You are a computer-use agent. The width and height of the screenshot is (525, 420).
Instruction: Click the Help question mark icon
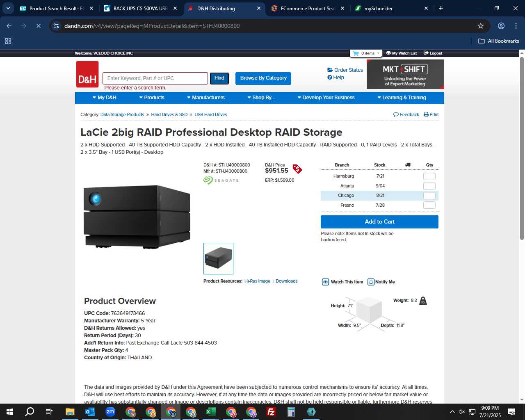click(x=330, y=77)
